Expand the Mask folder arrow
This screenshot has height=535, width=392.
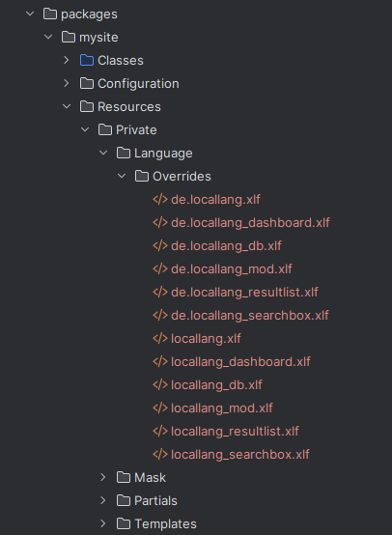point(103,477)
